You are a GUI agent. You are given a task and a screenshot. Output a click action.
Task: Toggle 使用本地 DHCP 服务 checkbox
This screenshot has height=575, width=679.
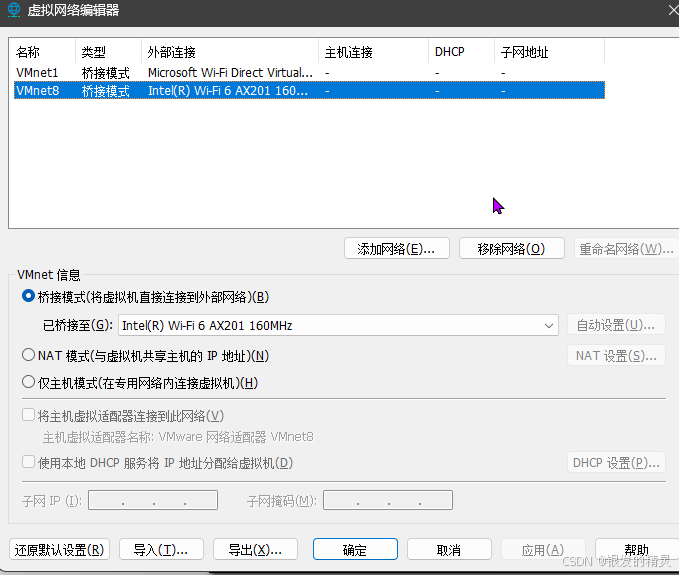29,462
